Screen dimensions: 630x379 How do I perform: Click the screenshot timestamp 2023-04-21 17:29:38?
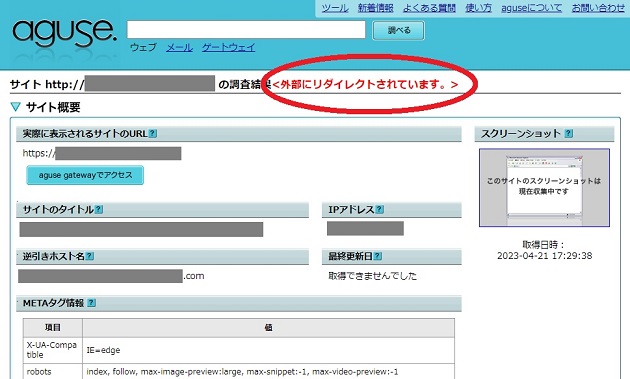(544, 256)
